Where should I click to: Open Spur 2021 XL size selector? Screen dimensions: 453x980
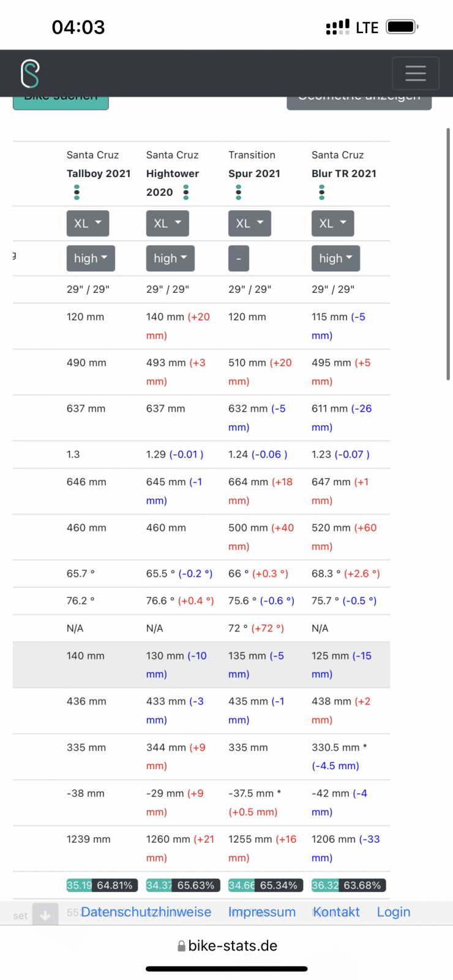(x=249, y=224)
